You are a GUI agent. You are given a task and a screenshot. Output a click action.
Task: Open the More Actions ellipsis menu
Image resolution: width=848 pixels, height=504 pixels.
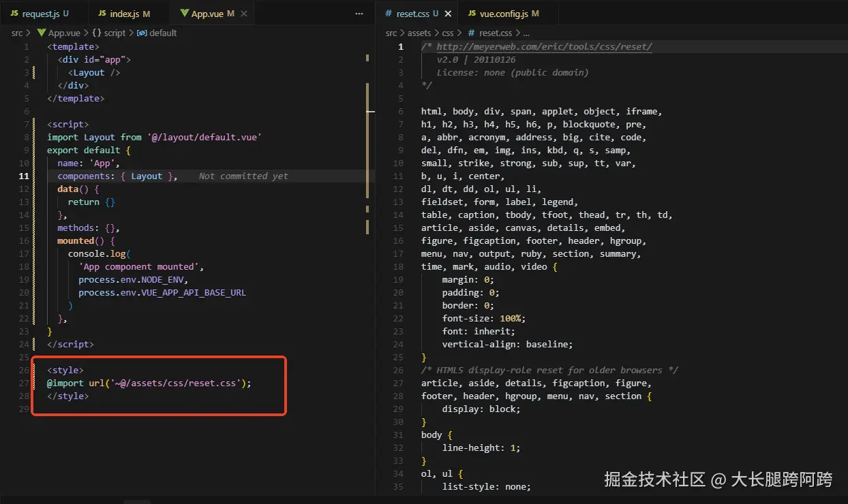[360, 14]
